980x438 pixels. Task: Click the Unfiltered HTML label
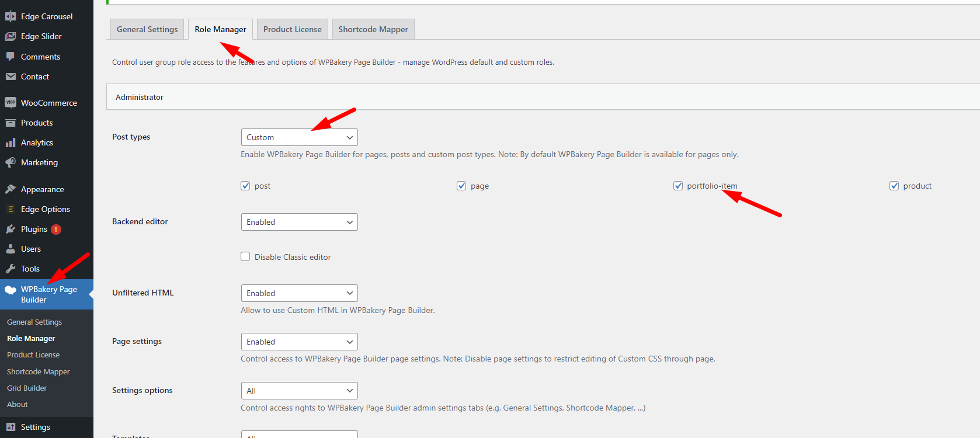tap(143, 293)
